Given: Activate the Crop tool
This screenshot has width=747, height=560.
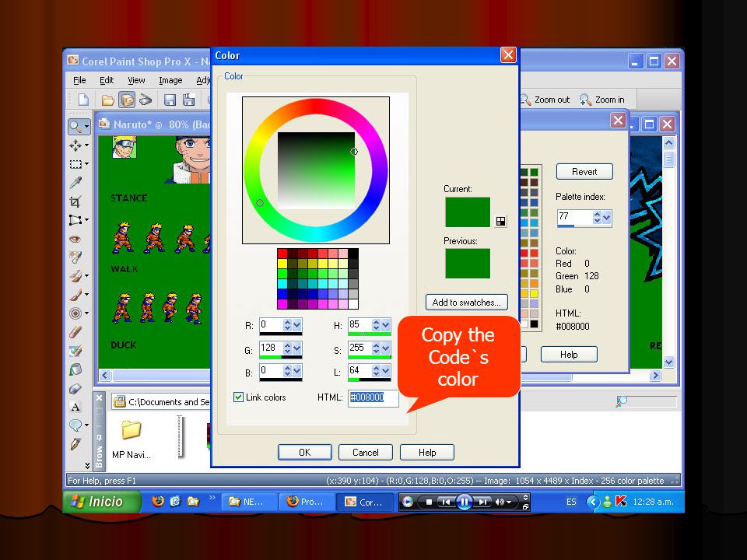Looking at the screenshot, I should 75,201.
